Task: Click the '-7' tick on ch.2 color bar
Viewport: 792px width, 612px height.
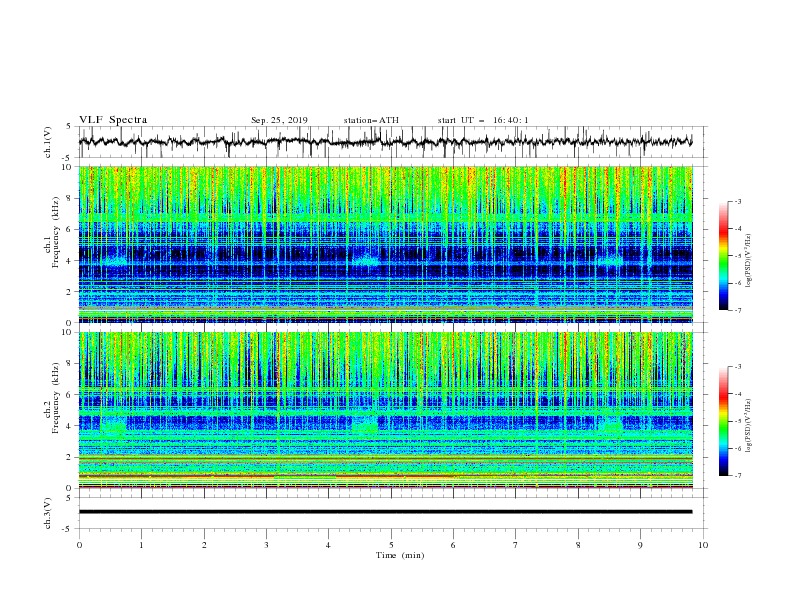Action: (737, 475)
